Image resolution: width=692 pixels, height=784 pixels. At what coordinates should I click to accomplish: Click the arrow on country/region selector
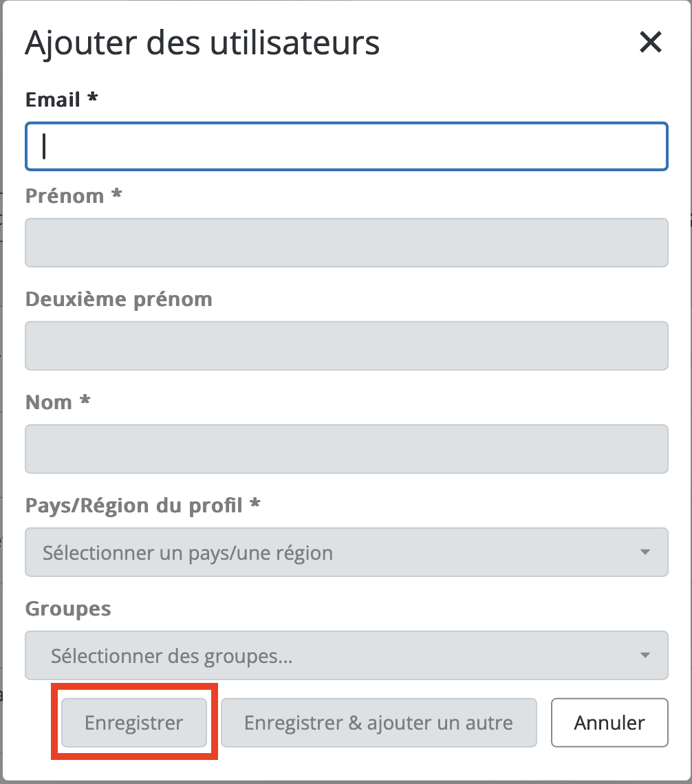point(645,552)
